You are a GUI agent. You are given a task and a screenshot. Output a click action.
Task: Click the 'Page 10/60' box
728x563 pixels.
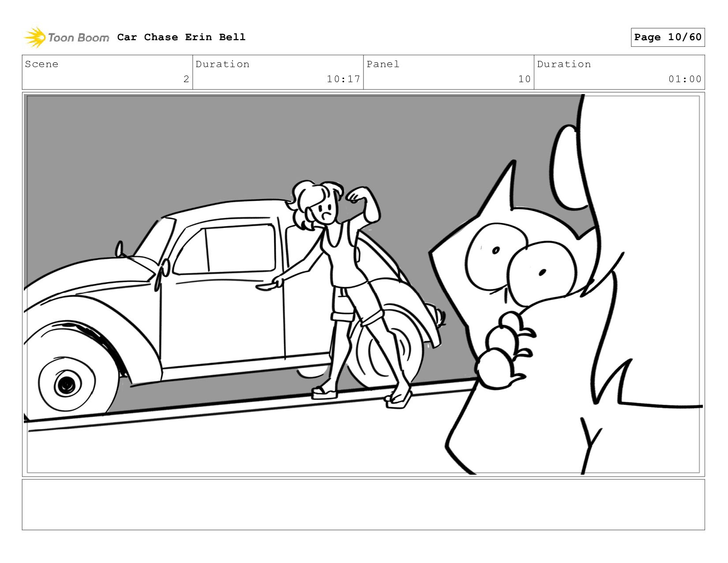pos(668,37)
